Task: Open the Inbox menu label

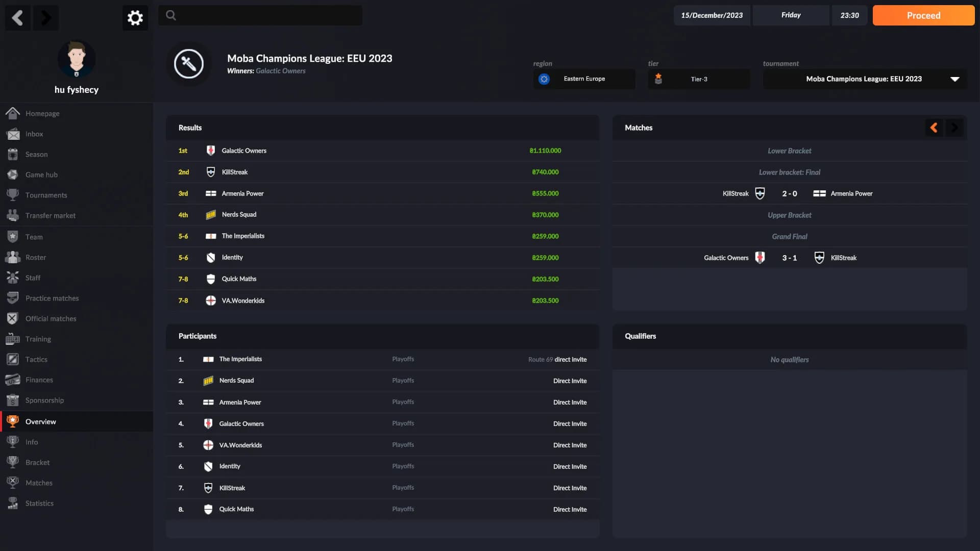Action: pyautogui.click(x=34, y=134)
